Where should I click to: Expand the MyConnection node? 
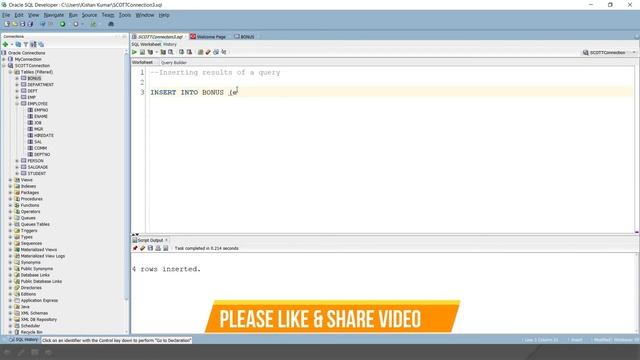tap(4, 59)
